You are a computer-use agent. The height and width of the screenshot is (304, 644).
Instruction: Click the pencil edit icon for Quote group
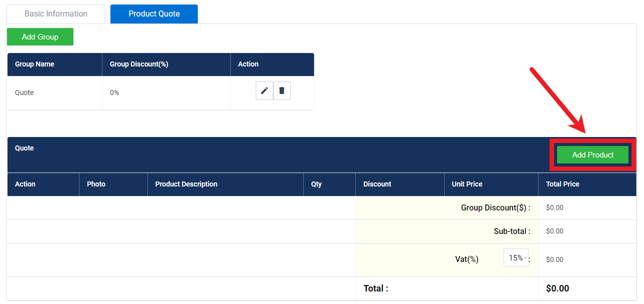pos(264,90)
